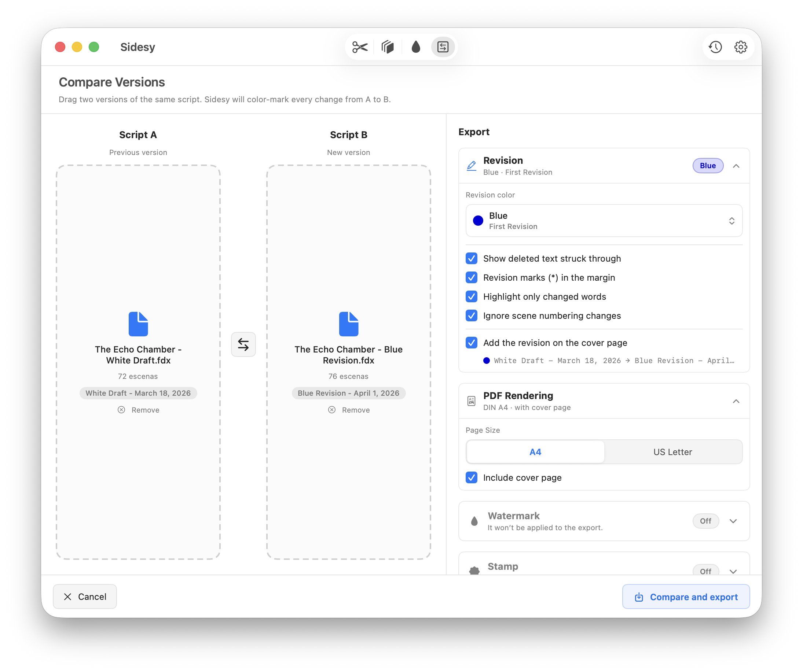
Task: Click the PDF Rendering page icon
Action: [x=472, y=401]
